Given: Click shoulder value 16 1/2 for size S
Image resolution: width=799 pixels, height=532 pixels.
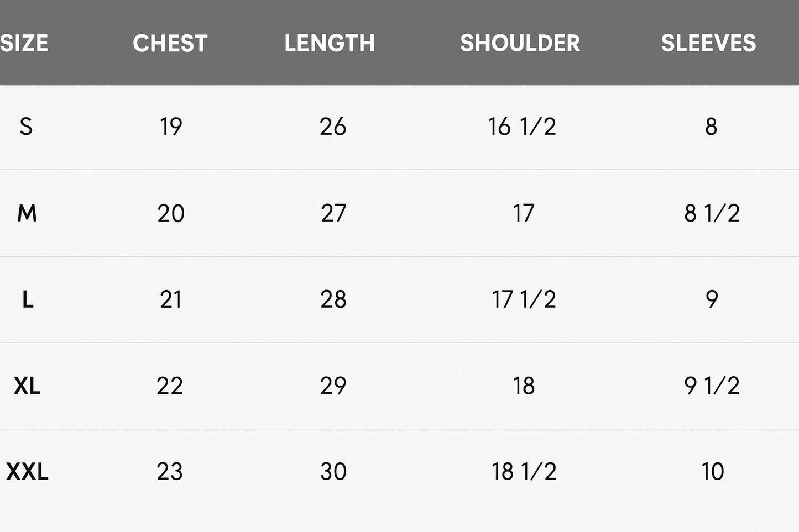Looking at the screenshot, I should coord(522,127).
